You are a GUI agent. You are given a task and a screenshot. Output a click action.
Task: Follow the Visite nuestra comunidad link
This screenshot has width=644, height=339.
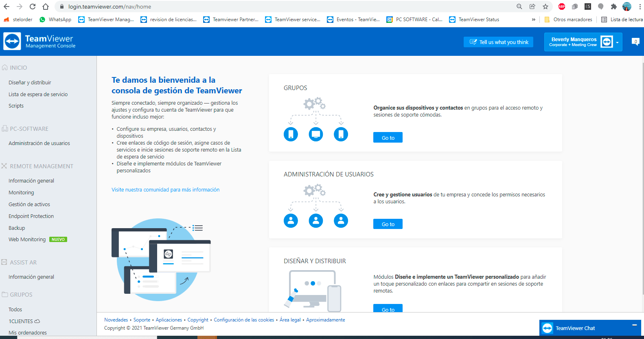point(165,189)
